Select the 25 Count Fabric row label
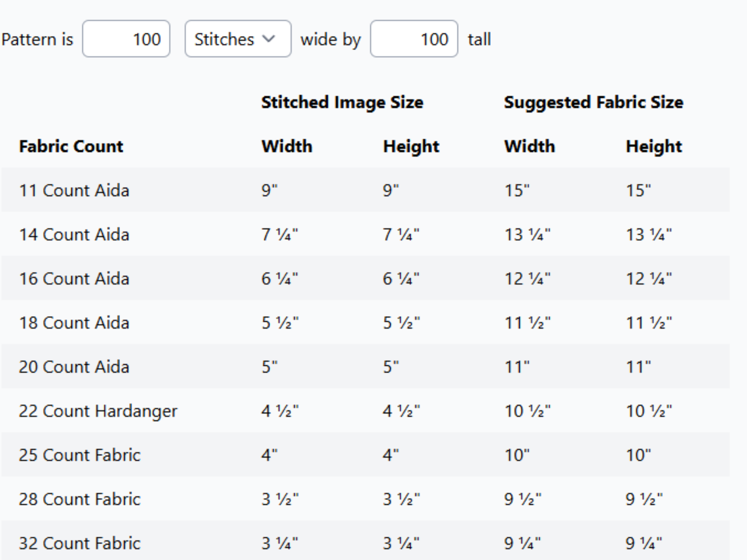The width and height of the screenshot is (747, 560). [x=79, y=455]
